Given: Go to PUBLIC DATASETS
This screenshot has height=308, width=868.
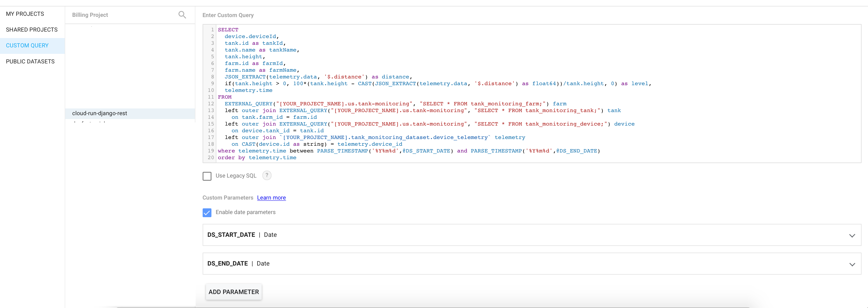Looking at the screenshot, I should coord(30,61).
